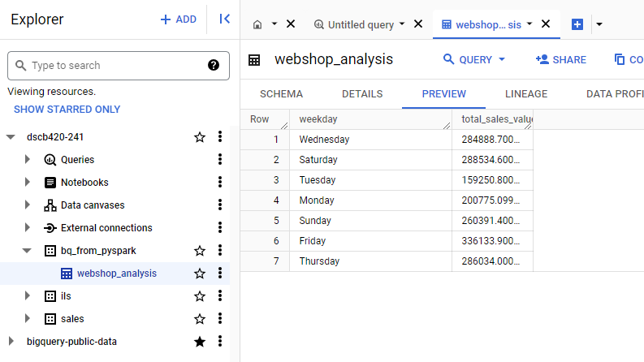Open the home tab icon
The height and width of the screenshot is (362, 644).
coord(257,24)
